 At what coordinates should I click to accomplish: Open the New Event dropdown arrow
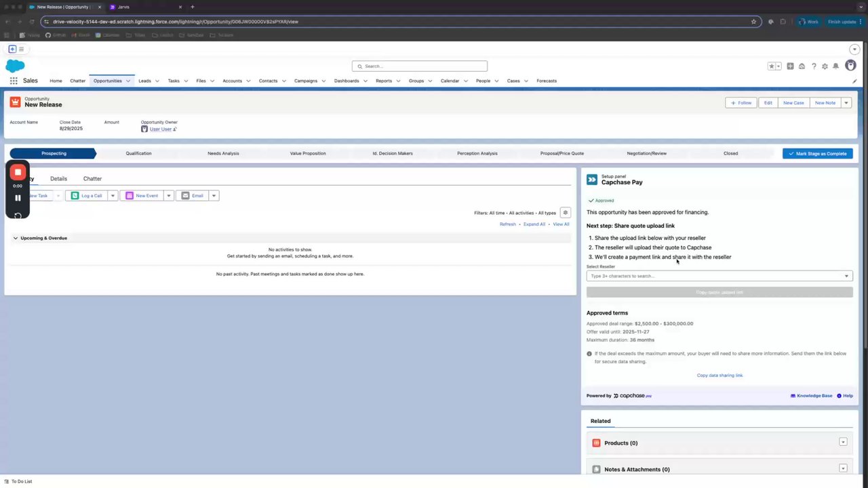point(169,196)
